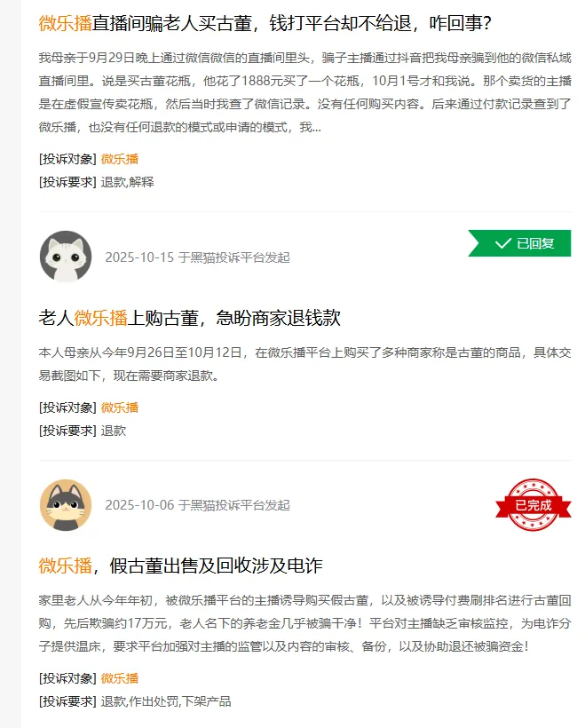Click 微乐播 complaint target in second post
This screenshot has height=728, width=585.
[x=120, y=408]
